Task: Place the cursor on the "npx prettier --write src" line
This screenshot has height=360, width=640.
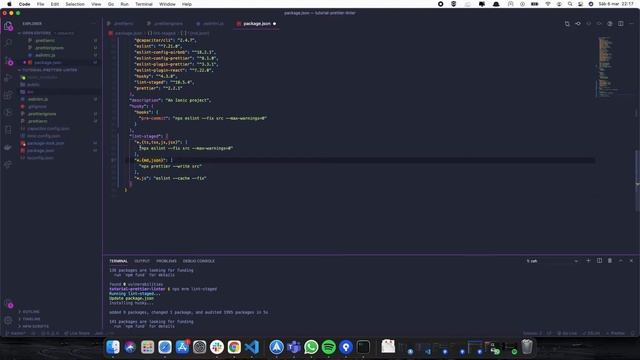Action: pyautogui.click(x=171, y=166)
